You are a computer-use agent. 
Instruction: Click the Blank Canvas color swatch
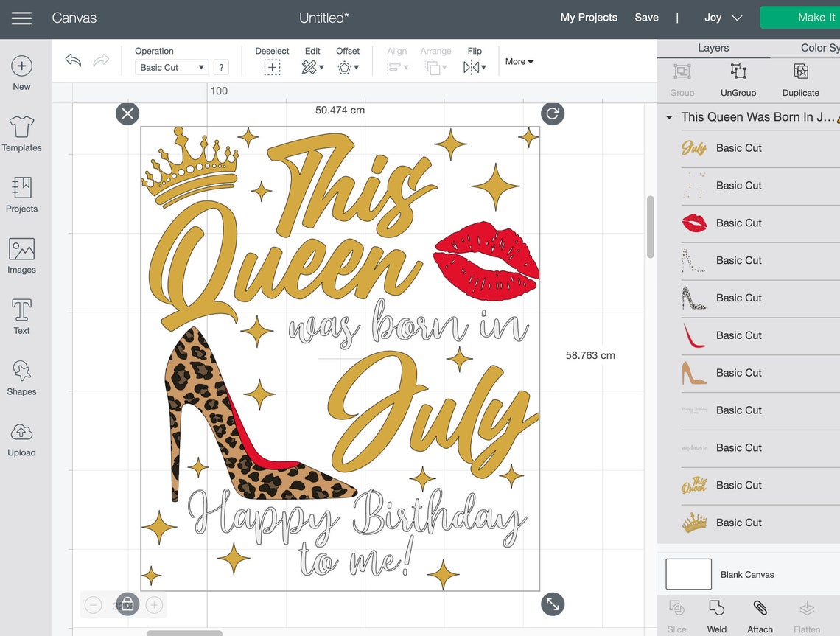688,574
